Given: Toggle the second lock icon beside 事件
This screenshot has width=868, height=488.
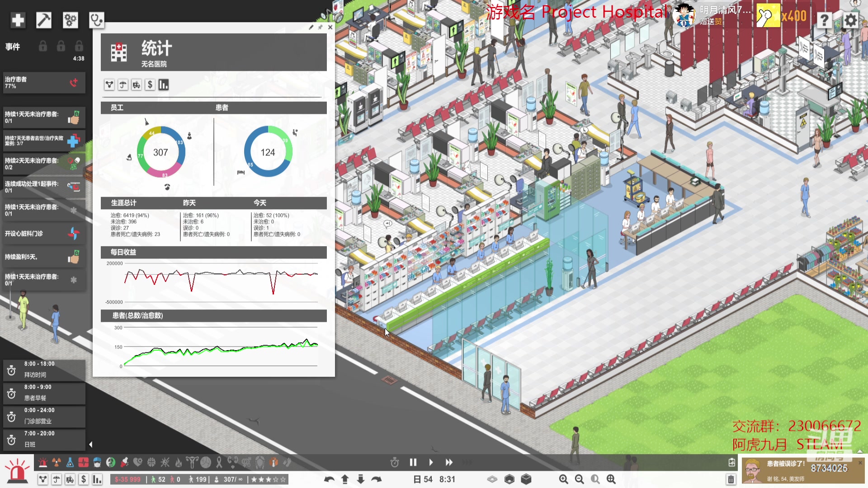Looking at the screenshot, I should (61, 46).
